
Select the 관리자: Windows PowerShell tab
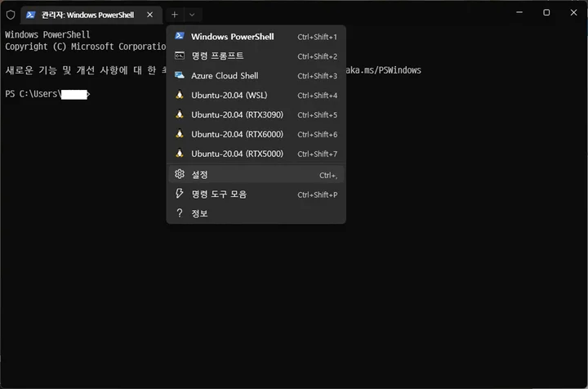coord(82,14)
